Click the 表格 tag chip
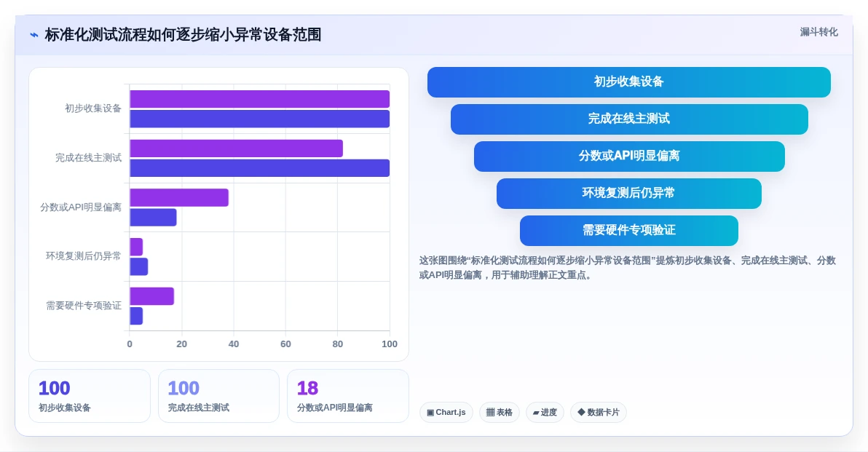868x452 pixels. (500, 412)
